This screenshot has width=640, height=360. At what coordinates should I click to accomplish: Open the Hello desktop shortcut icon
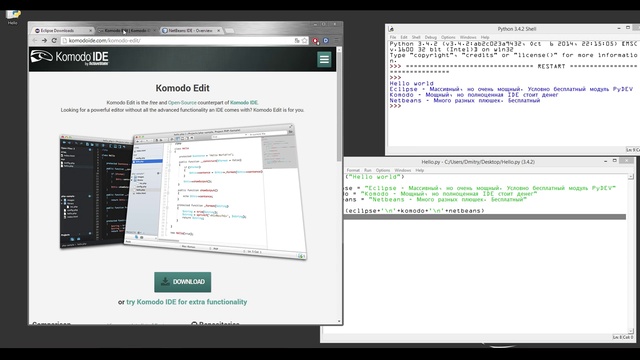coord(13,16)
